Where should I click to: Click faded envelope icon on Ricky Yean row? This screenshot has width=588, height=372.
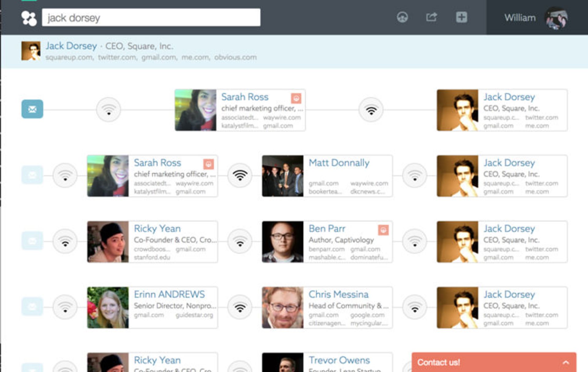32,241
